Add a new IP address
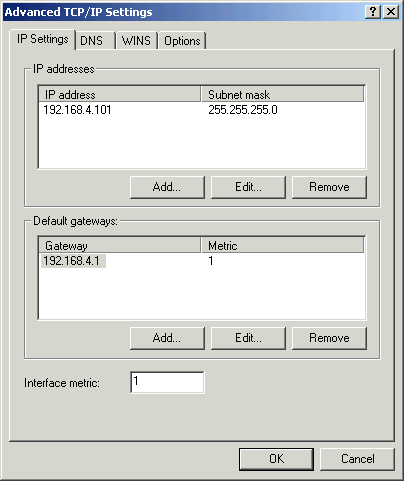Screen dimensions: 404x481 [x=167, y=187]
